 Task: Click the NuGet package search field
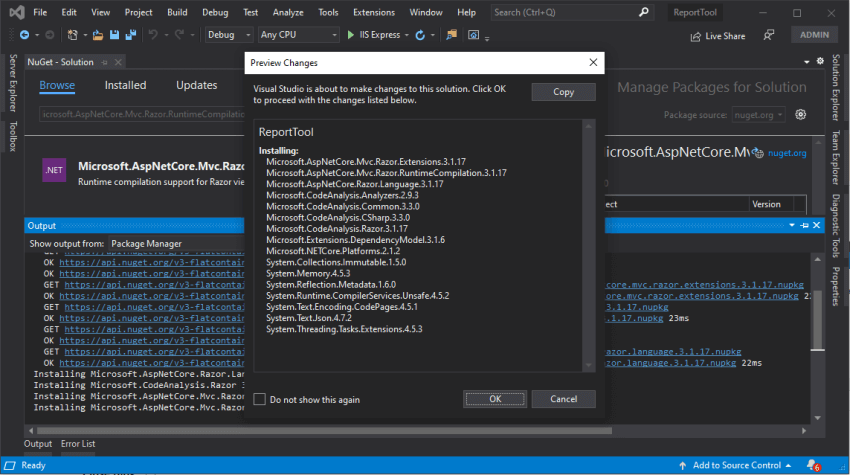(x=142, y=114)
